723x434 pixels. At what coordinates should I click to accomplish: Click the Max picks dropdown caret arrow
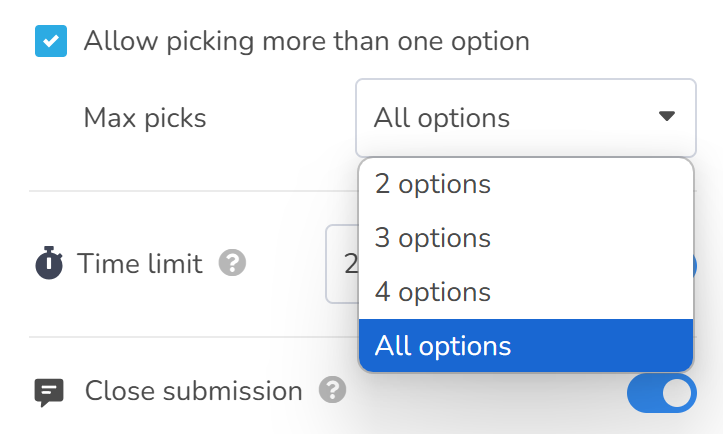click(x=667, y=116)
